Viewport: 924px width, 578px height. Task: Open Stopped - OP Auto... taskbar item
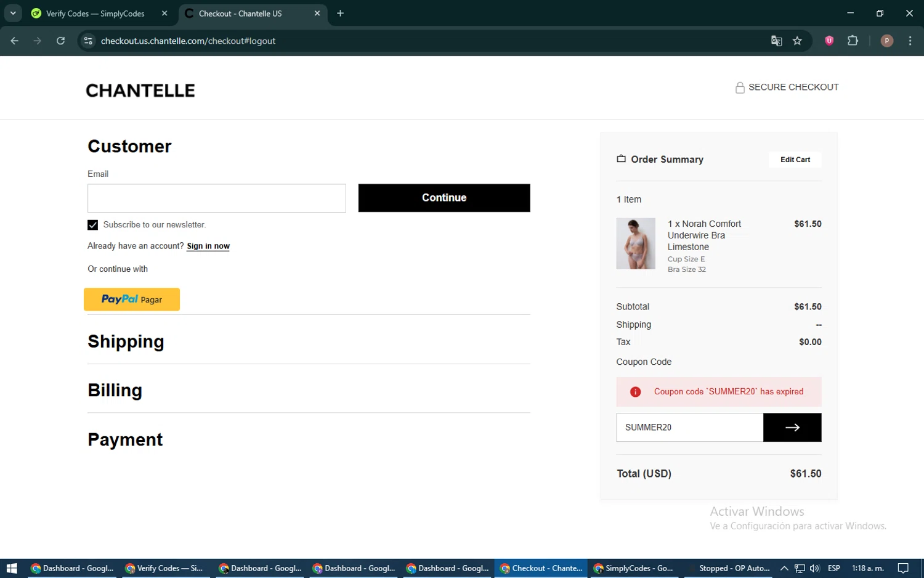729,568
